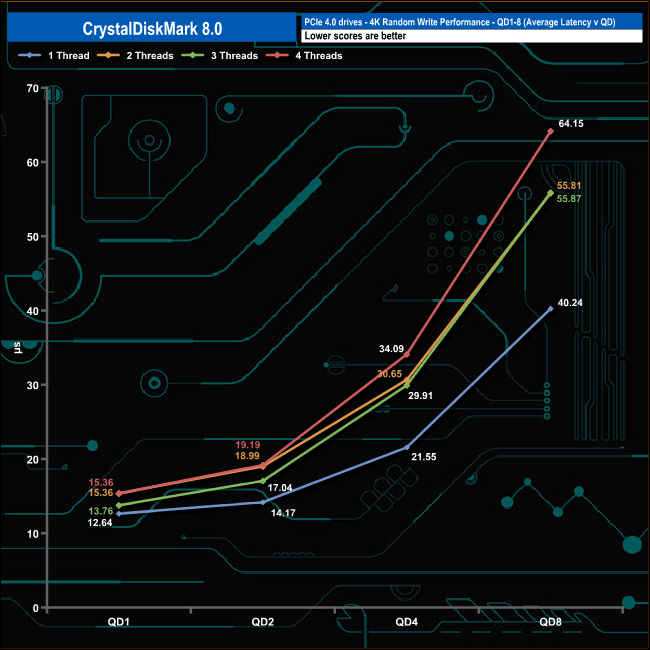Click the 19.19 data label
Viewport: 650px width, 650px height.
coord(247,445)
